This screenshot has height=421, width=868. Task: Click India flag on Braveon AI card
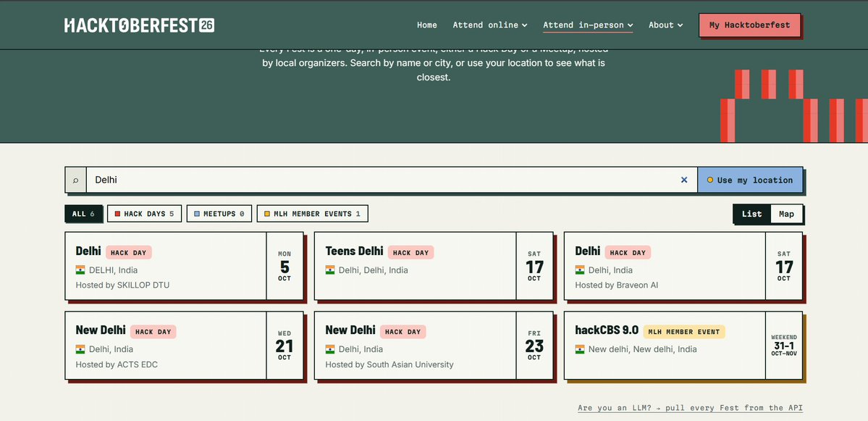point(580,270)
